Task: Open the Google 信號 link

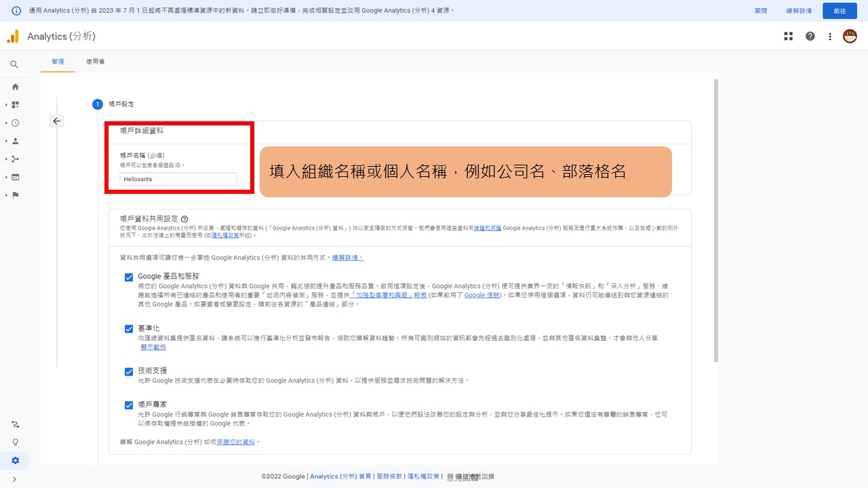Action: [x=483, y=296]
